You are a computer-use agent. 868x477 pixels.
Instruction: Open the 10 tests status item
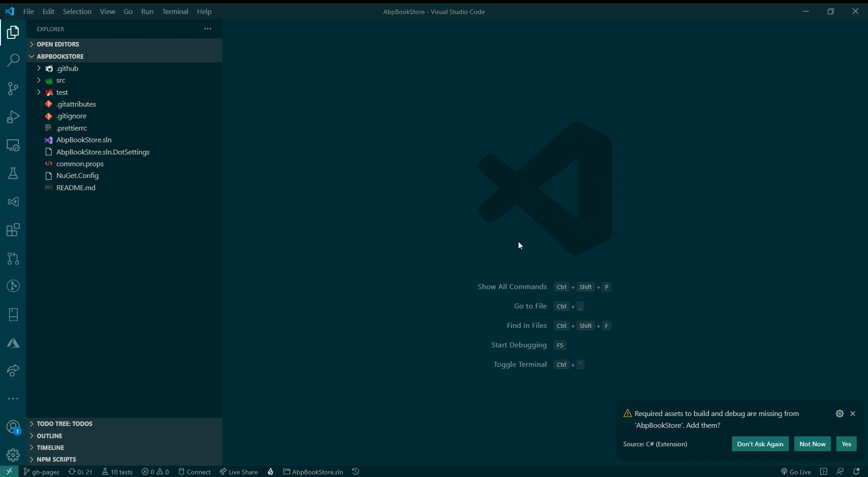click(117, 472)
